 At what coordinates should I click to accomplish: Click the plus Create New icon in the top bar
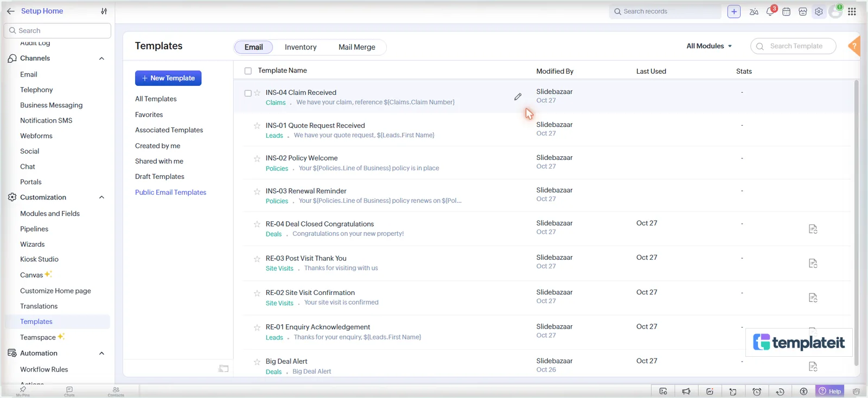pyautogui.click(x=734, y=11)
